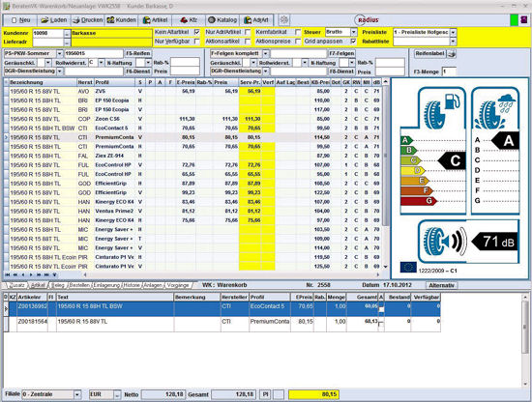
Task: Click the F5-Reifen button
Action: (x=137, y=53)
